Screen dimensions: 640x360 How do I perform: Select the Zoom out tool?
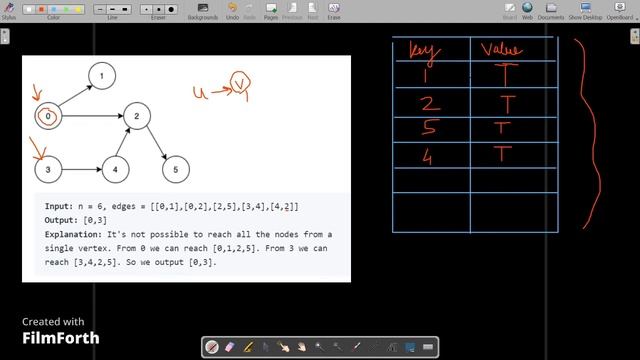[338, 347]
